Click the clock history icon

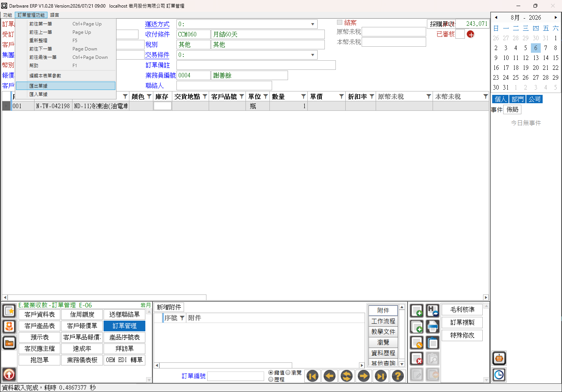[499, 375]
